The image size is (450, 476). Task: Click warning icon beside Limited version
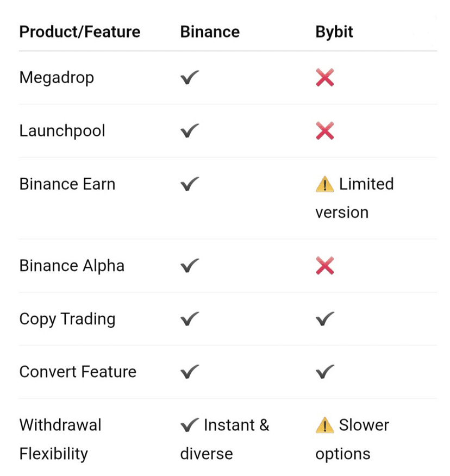pyautogui.click(x=324, y=185)
